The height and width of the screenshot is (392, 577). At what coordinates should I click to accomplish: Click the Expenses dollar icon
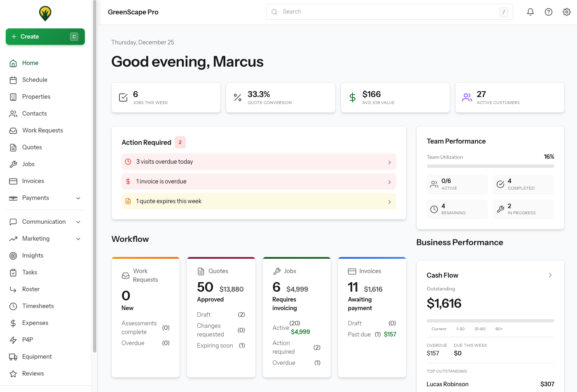point(13,323)
